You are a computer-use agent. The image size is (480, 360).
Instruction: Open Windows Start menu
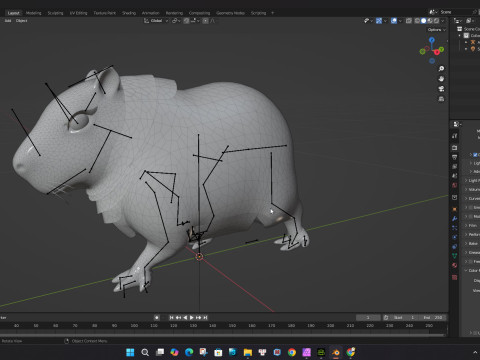[130, 352]
